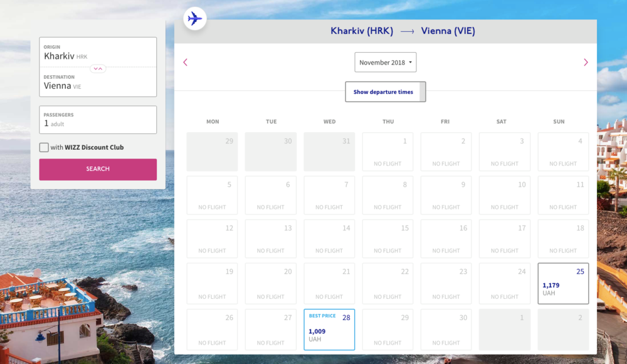This screenshot has width=627, height=364.
Task: Go to the previous month with left arrow
Action: click(x=185, y=62)
